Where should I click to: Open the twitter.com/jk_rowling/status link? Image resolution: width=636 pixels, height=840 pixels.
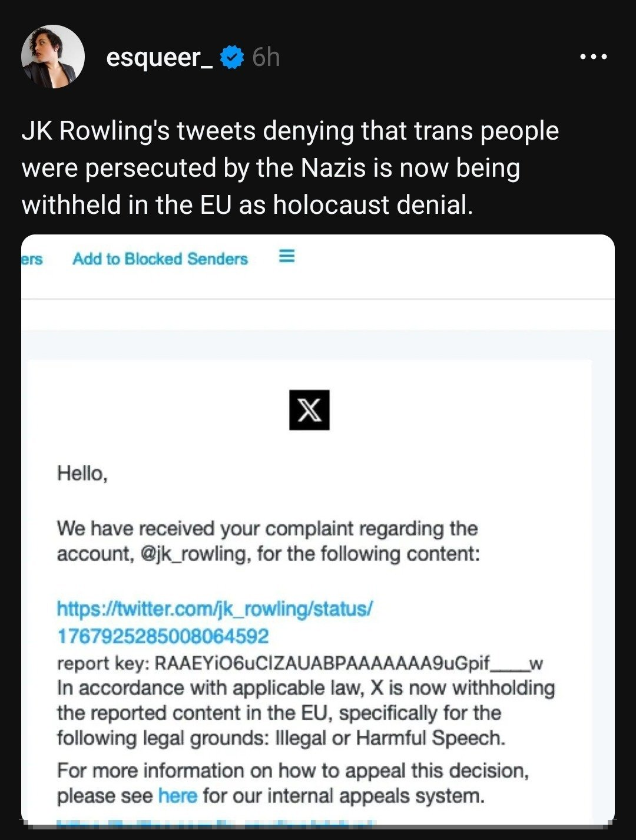pos(214,608)
